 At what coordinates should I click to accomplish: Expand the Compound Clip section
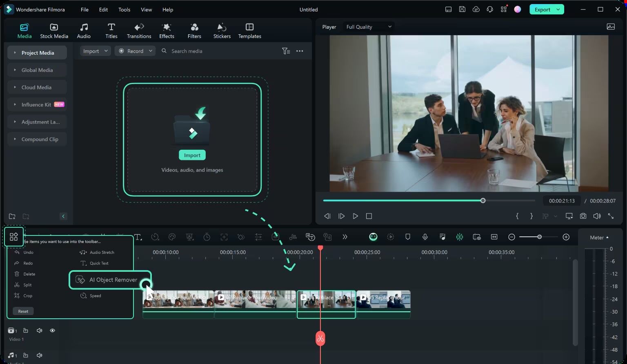click(37, 139)
